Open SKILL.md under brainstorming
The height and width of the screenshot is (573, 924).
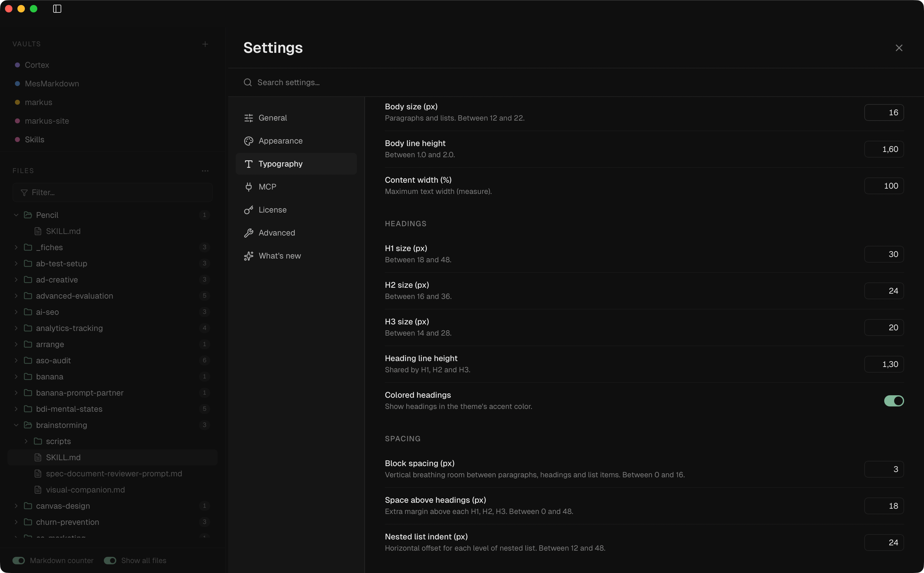click(x=112, y=457)
